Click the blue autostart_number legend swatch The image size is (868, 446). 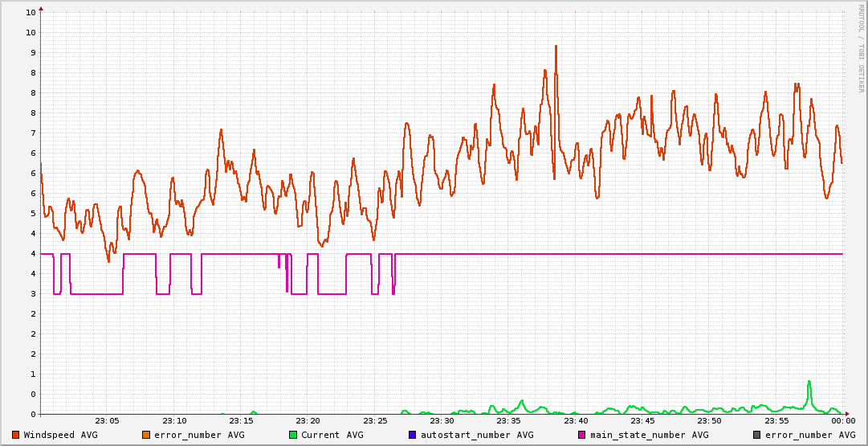click(413, 435)
